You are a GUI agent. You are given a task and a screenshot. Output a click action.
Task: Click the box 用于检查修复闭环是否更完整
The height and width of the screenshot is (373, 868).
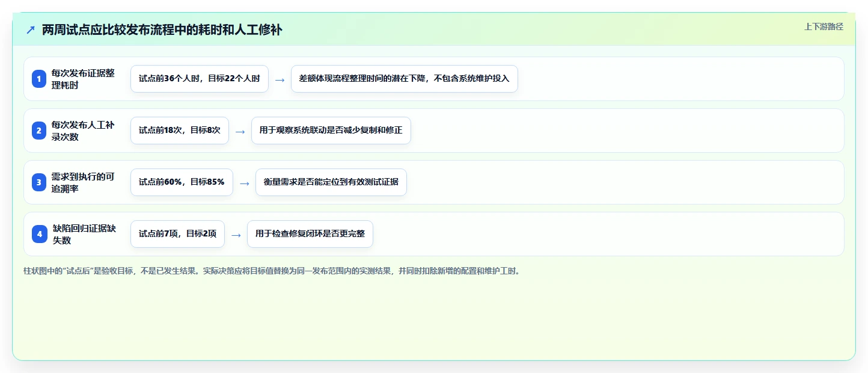click(310, 234)
